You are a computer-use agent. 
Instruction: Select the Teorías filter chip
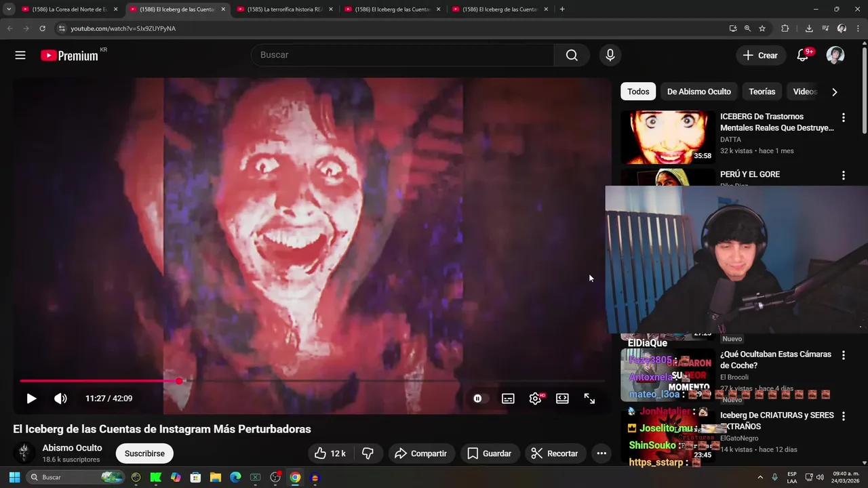pos(762,91)
